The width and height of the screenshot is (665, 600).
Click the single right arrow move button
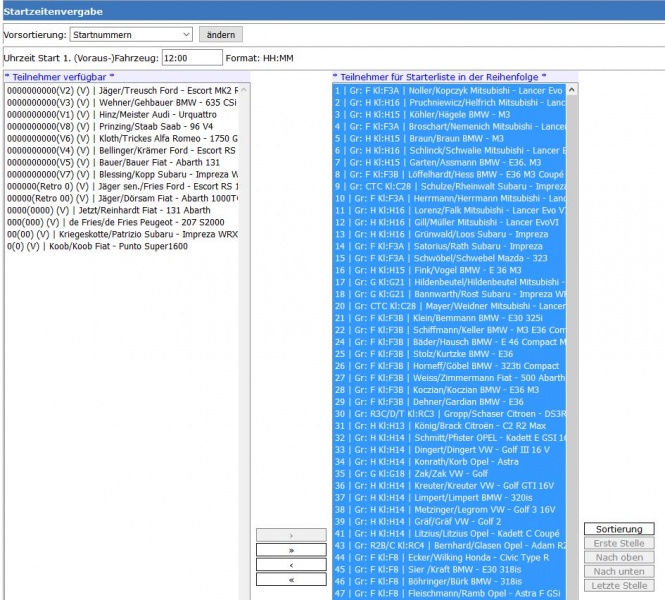tap(290, 535)
